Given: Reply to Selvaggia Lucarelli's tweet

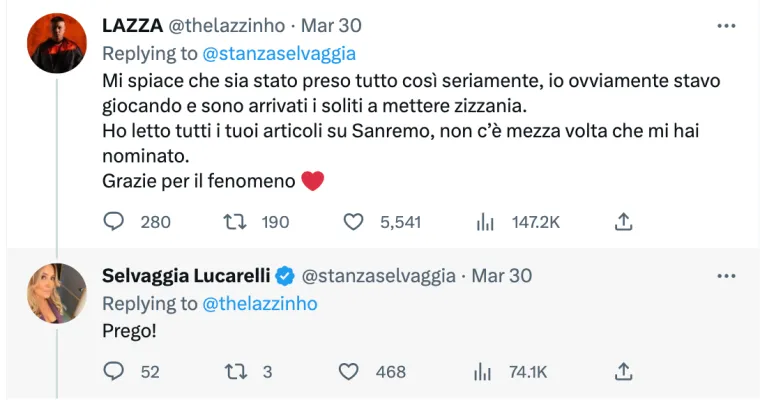Looking at the screenshot, I should (x=114, y=371).
